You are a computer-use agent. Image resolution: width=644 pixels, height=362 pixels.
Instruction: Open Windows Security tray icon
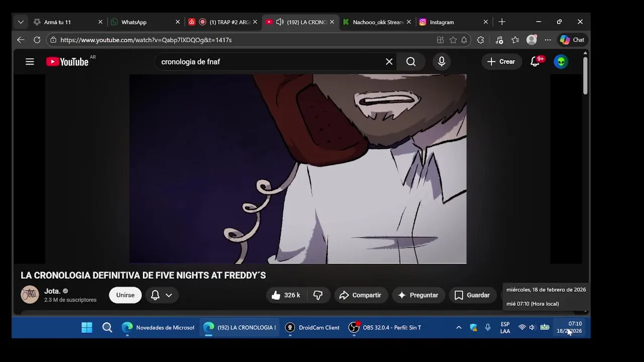coord(473,328)
